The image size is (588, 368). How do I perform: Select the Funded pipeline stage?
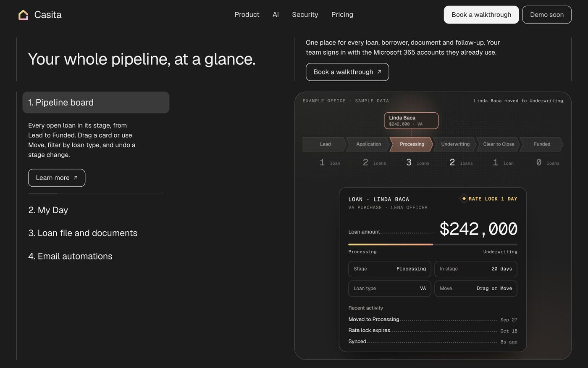coord(542,144)
